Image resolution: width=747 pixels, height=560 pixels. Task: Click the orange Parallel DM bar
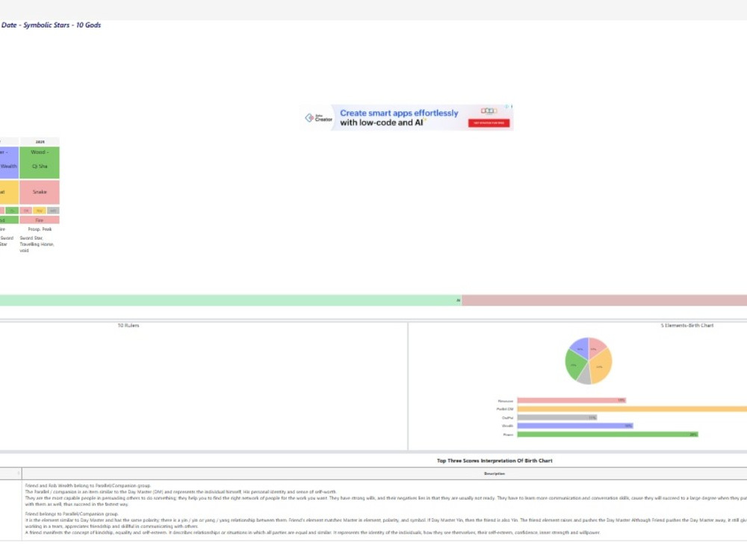click(x=632, y=408)
